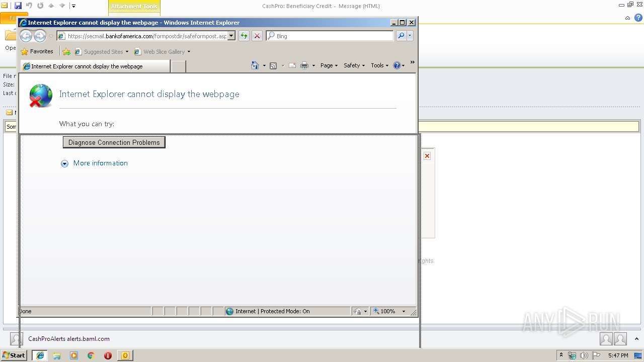This screenshot has height=362, width=644.
Task: Click the Start button
Action: (14, 355)
